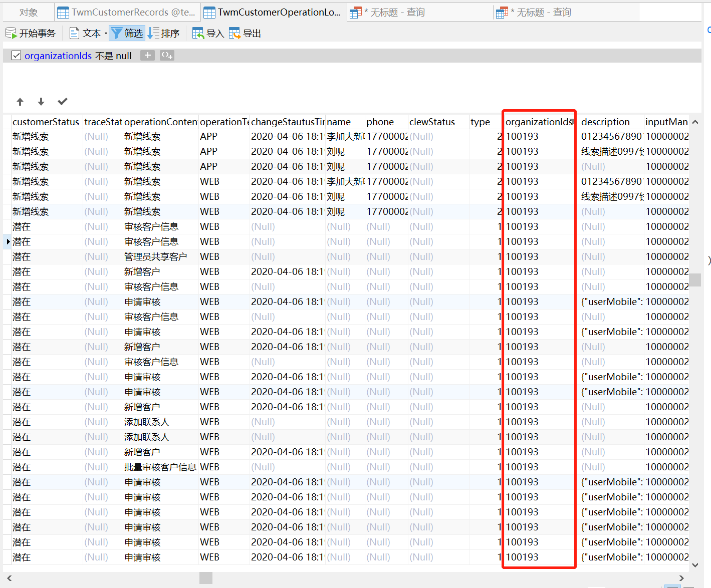Screen dimensions: 711x588
Task: Select first row's '新增线索' customerStatus cell
Action: coord(47,136)
